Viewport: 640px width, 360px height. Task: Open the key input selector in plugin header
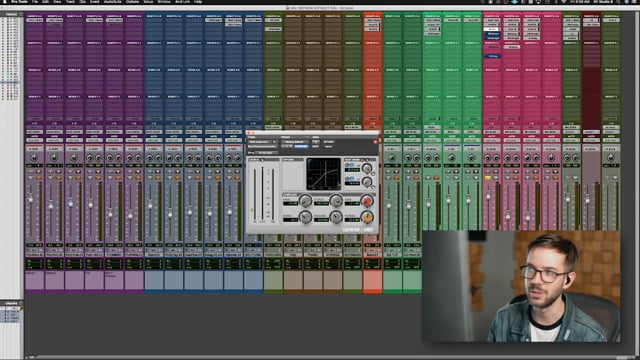click(267, 152)
